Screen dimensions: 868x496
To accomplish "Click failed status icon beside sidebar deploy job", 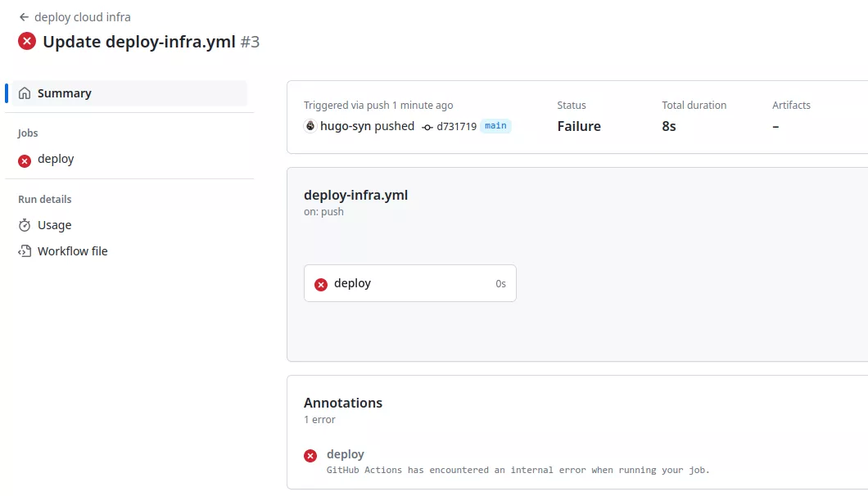I will [x=25, y=160].
